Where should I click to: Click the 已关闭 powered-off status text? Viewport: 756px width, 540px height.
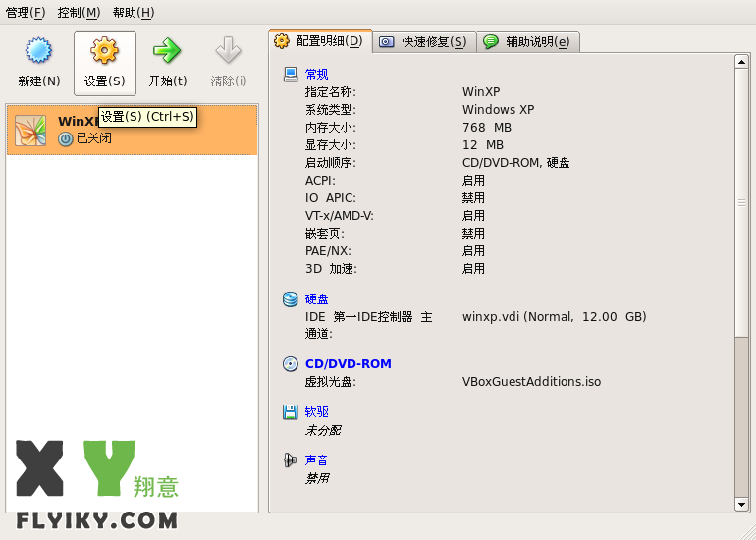94,138
